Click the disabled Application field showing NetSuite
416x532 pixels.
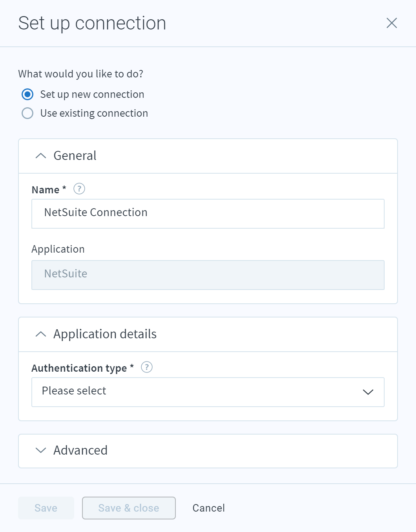208,275
